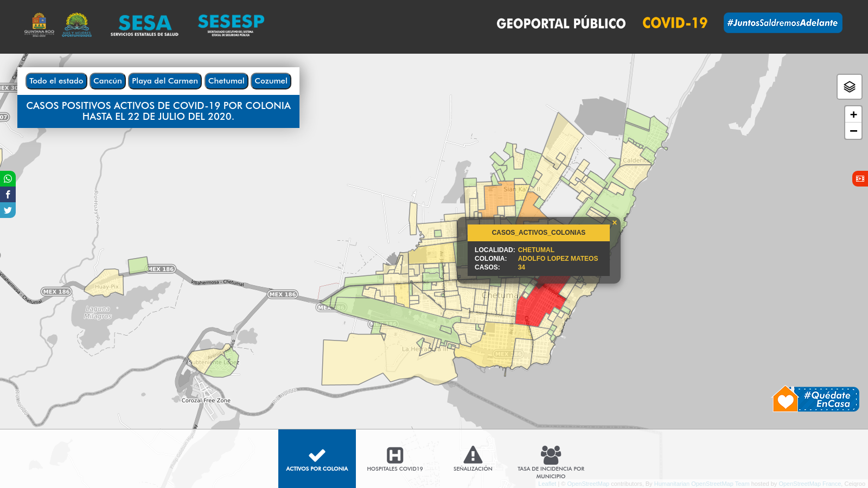This screenshot has height=488, width=868.
Task: Zoom map to Cancún
Action: click(x=107, y=81)
